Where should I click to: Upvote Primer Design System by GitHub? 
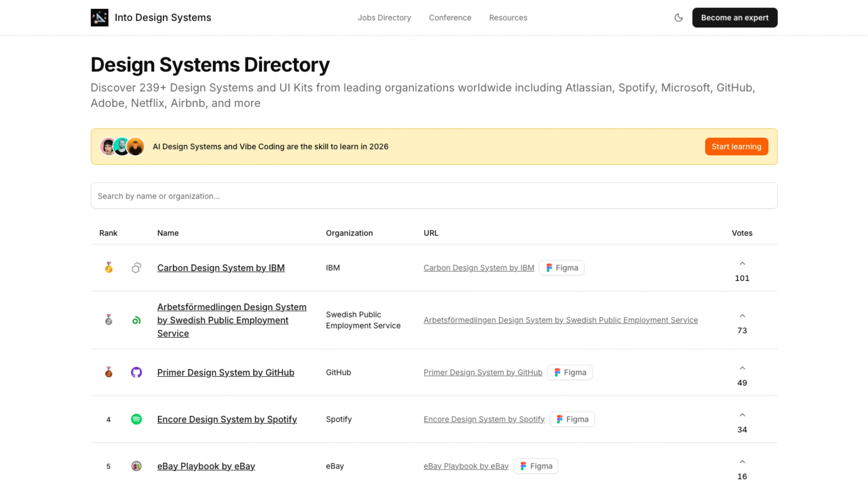pyautogui.click(x=742, y=368)
